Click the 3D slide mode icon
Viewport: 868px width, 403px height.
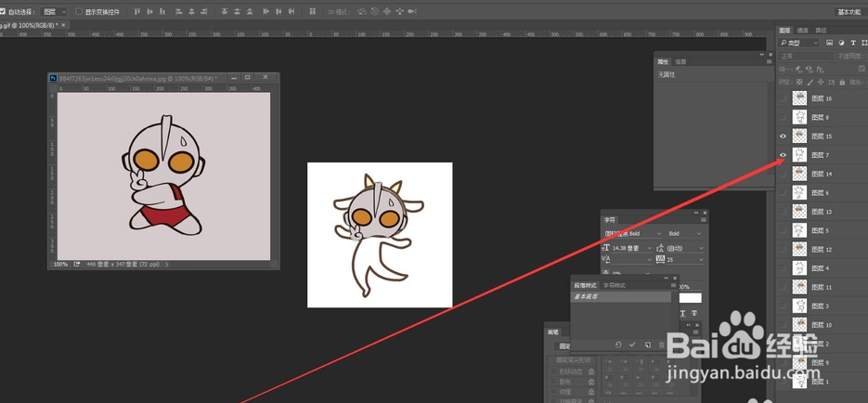[399, 12]
